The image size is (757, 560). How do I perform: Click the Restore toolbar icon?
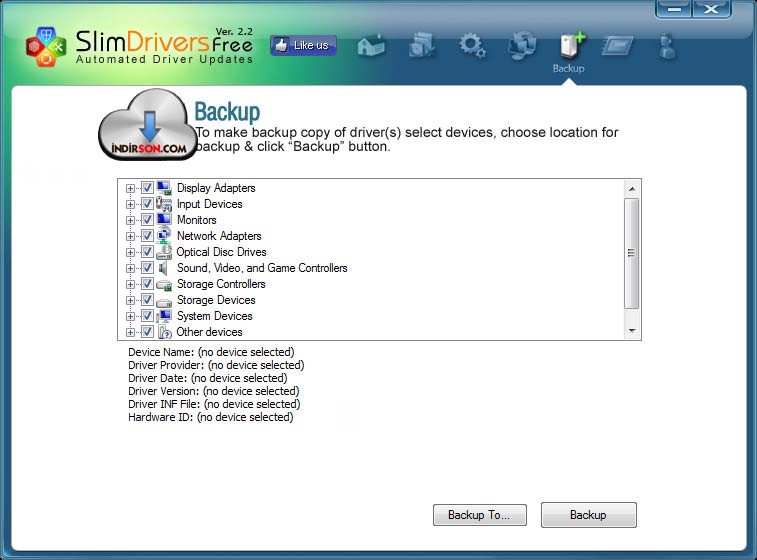617,46
